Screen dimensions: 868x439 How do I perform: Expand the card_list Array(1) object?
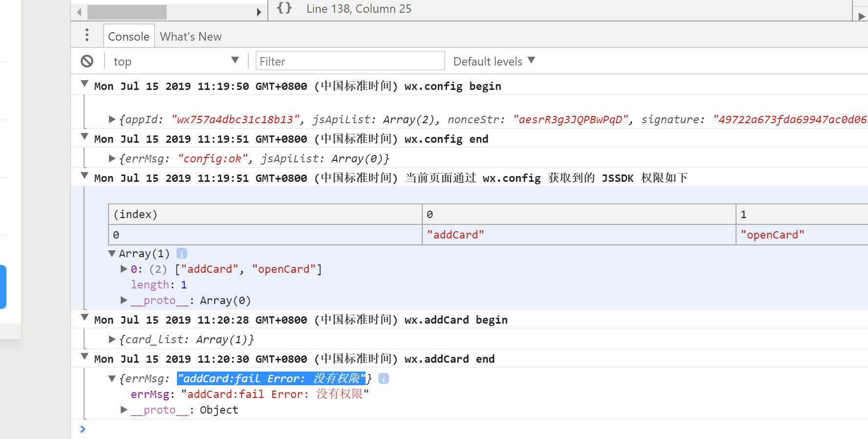[112, 339]
